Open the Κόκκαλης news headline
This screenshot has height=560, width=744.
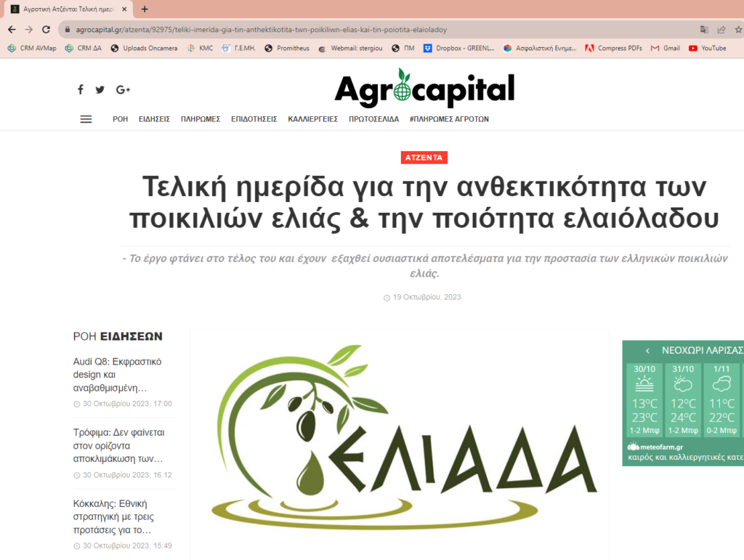tap(117, 516)
